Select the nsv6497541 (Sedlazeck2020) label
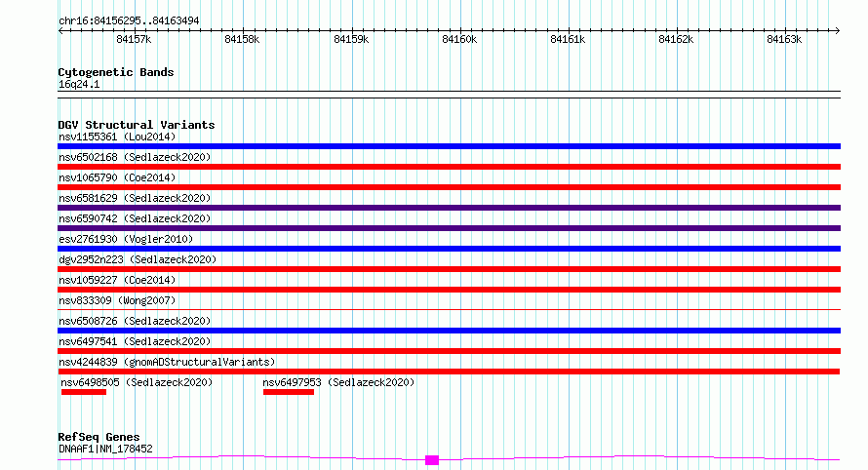Screen dimensions: 868x470 [x=135, y=341]
